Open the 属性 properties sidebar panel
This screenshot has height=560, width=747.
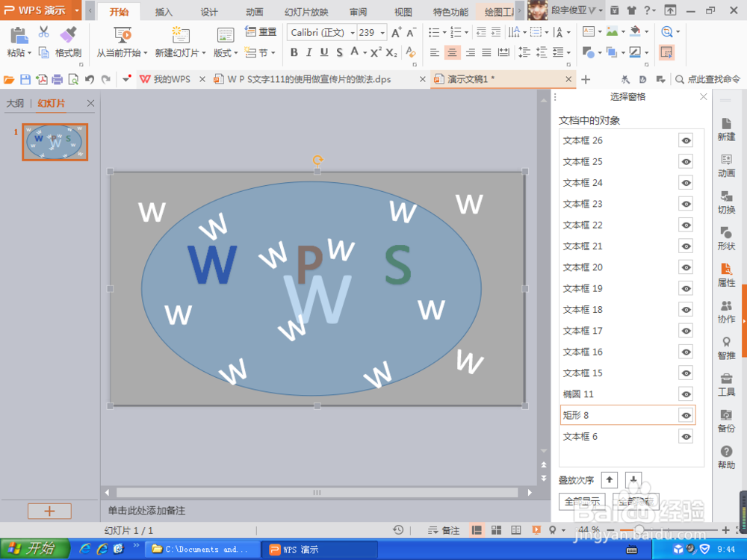726,275
